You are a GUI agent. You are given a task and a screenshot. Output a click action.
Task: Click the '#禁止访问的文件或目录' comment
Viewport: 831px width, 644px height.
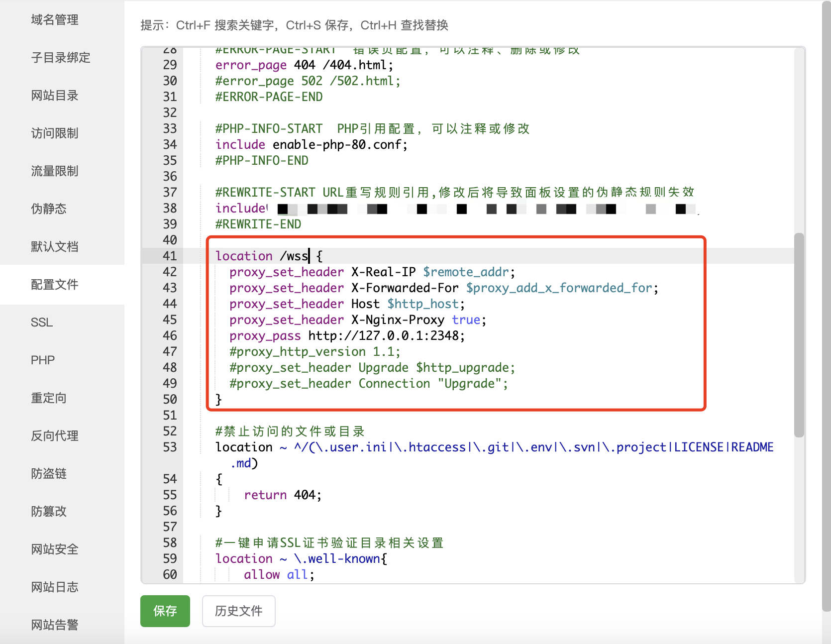pos(291,431)
